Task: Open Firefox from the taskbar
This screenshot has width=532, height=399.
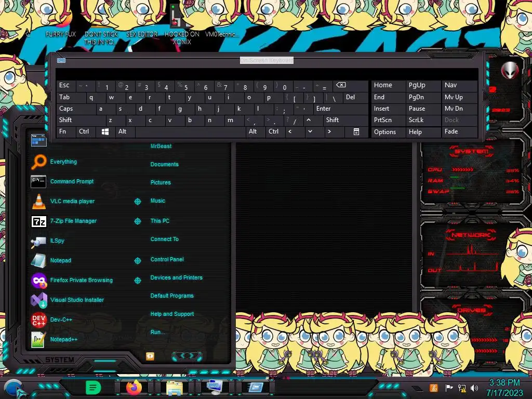Action: (x=134, y=388)
